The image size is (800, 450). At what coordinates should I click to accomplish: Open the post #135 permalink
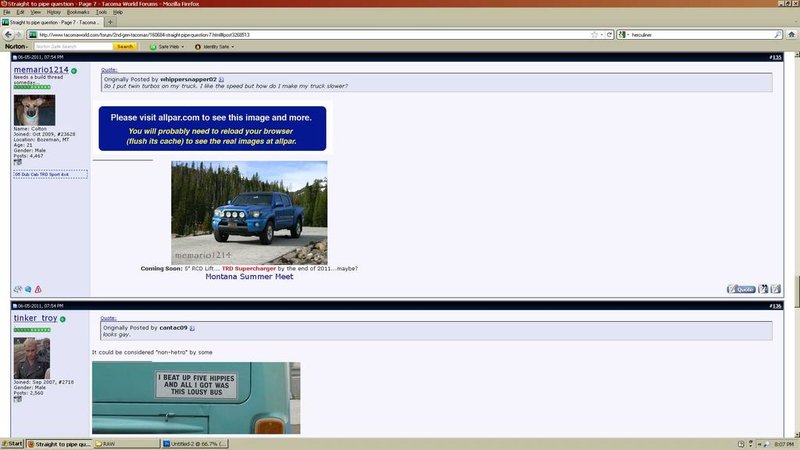pos(776,57)
